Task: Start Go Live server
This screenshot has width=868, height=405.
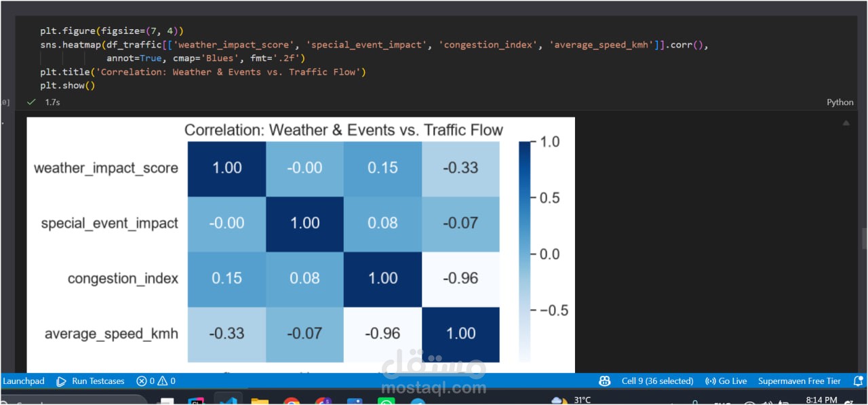Action: click(726, 381)
